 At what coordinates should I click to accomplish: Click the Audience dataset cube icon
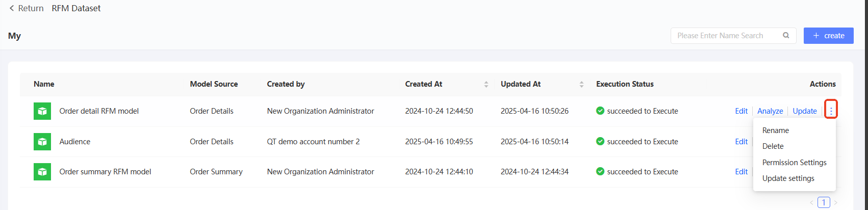[x=42, y=142]
